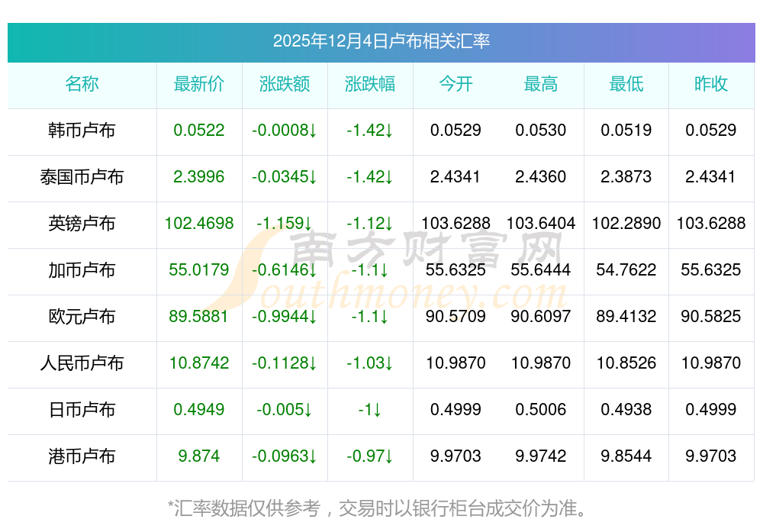Select the 韩币卢布 row name

click(82, 131)
